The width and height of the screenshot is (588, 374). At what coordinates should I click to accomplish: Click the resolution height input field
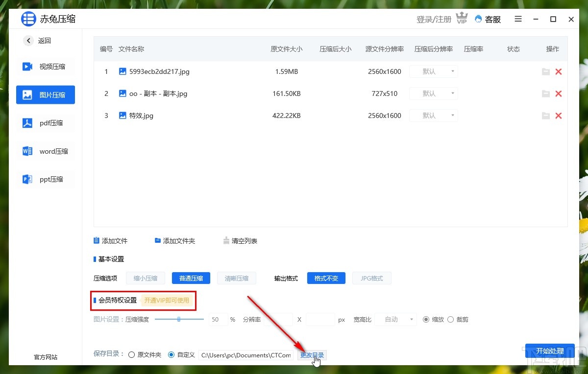320,320
